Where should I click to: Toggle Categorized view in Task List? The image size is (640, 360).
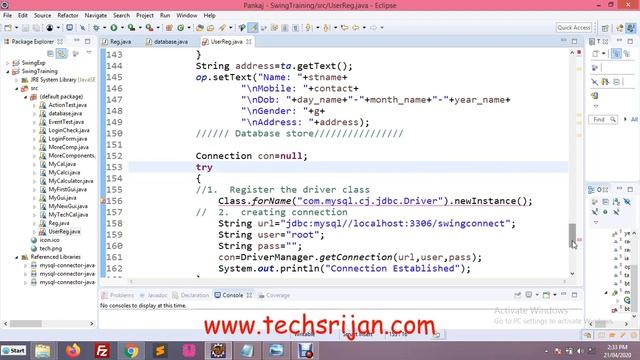616,53
